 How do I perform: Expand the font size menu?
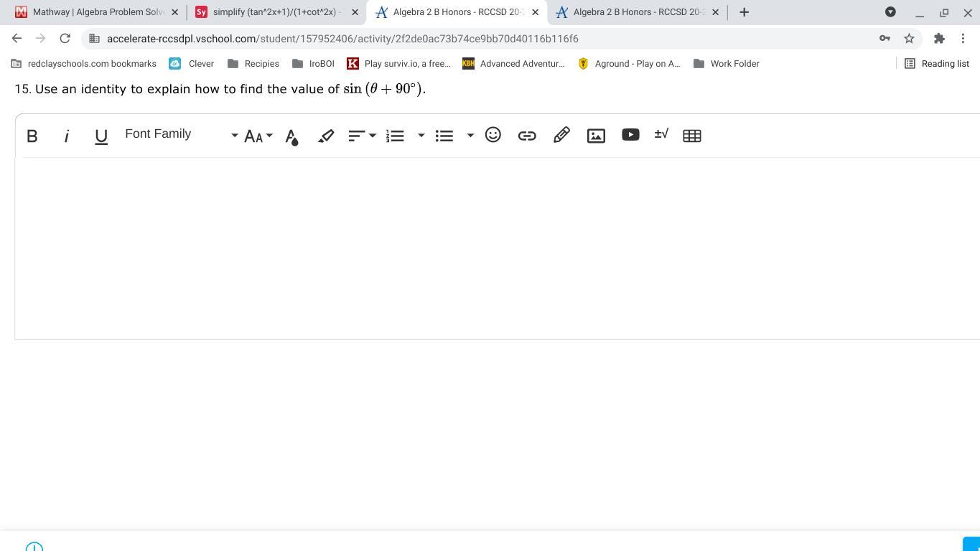point(258,136)
